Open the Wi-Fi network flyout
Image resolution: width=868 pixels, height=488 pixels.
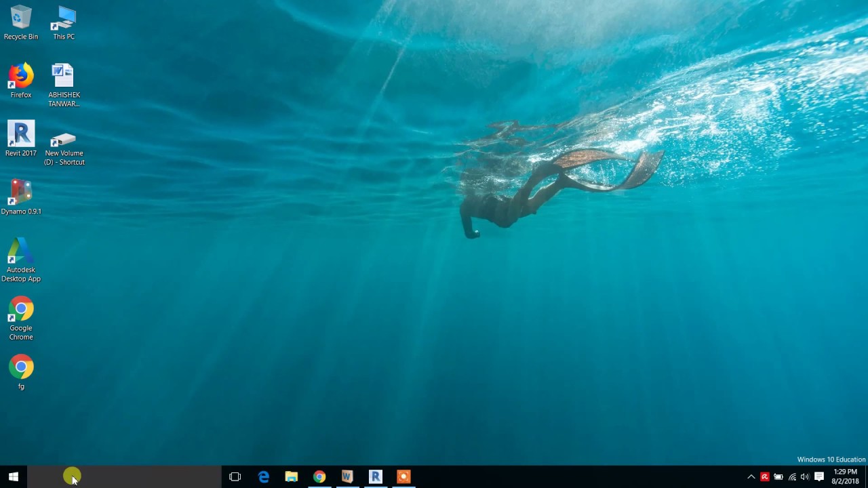(792, 476)
